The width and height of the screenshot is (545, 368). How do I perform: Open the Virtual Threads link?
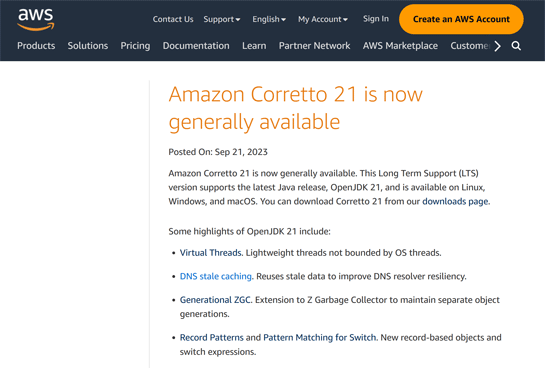click(211, 253)
